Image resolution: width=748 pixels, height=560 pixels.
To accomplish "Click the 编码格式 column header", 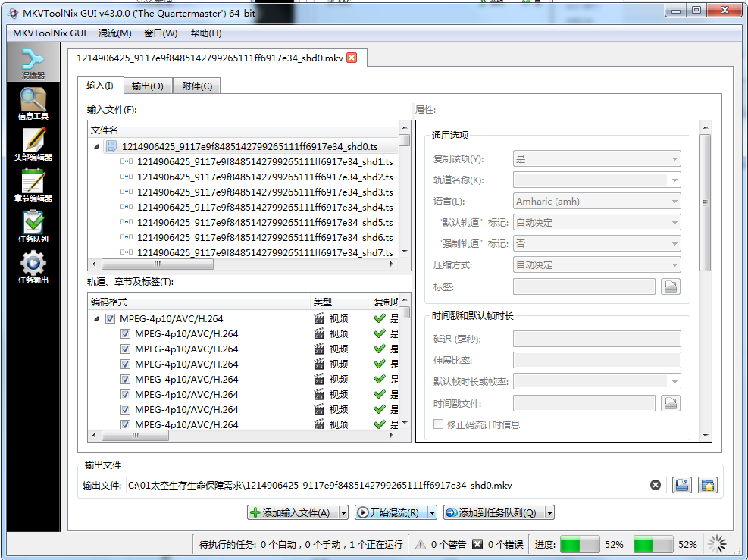I will [199, 302].
